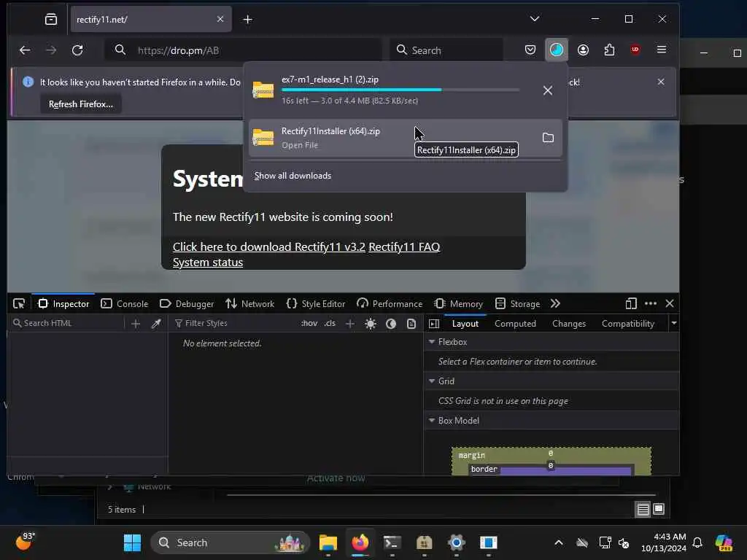This screenshot has width=747, height=560.
Task: Click Windows Start button
Action: point(132,542)
